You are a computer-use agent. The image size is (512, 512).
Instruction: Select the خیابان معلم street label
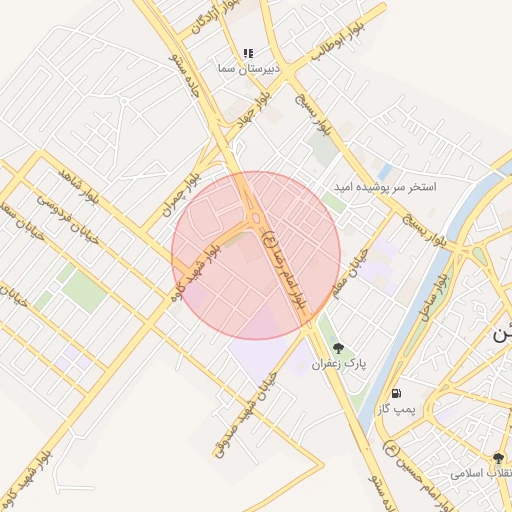350,273
